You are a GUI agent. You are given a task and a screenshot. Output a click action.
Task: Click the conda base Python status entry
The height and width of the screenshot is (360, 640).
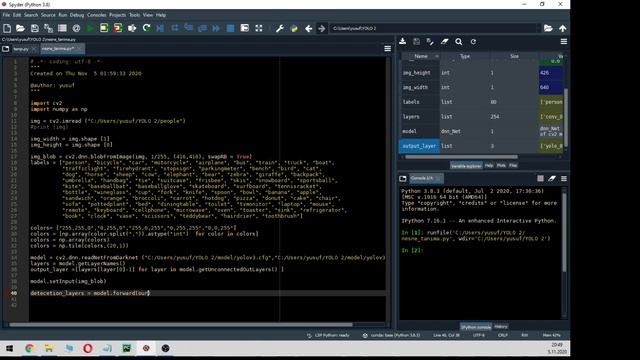391,335
